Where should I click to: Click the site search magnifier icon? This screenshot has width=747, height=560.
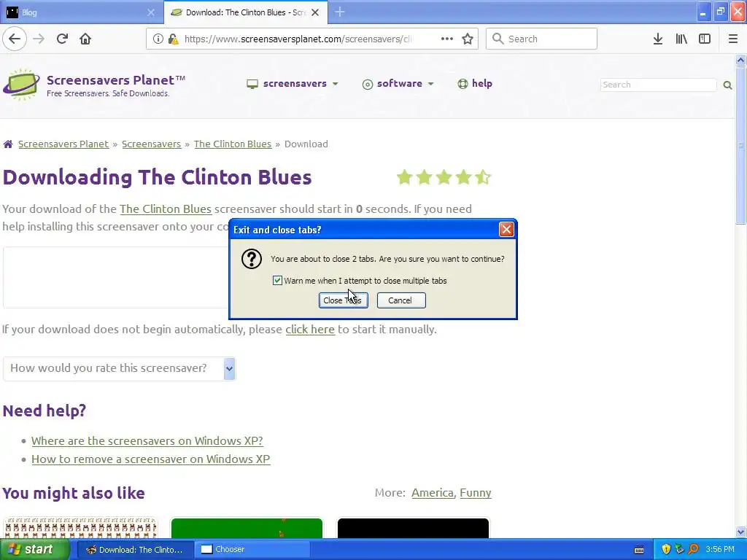coord(727,85)
